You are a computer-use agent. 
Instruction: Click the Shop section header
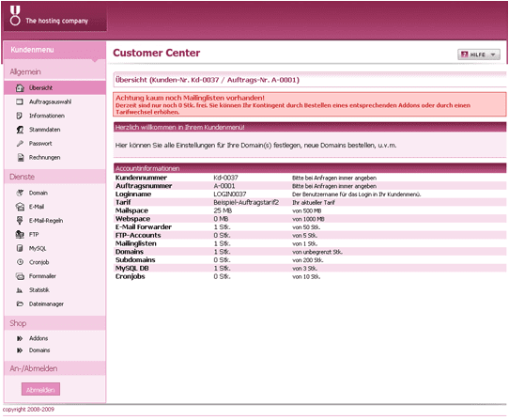pos(54,323)
